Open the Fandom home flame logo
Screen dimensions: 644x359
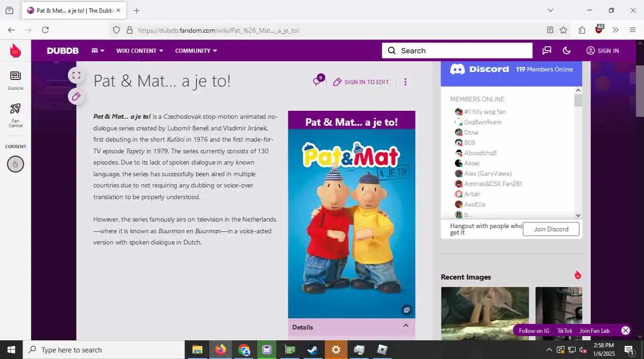pos(15,50)
